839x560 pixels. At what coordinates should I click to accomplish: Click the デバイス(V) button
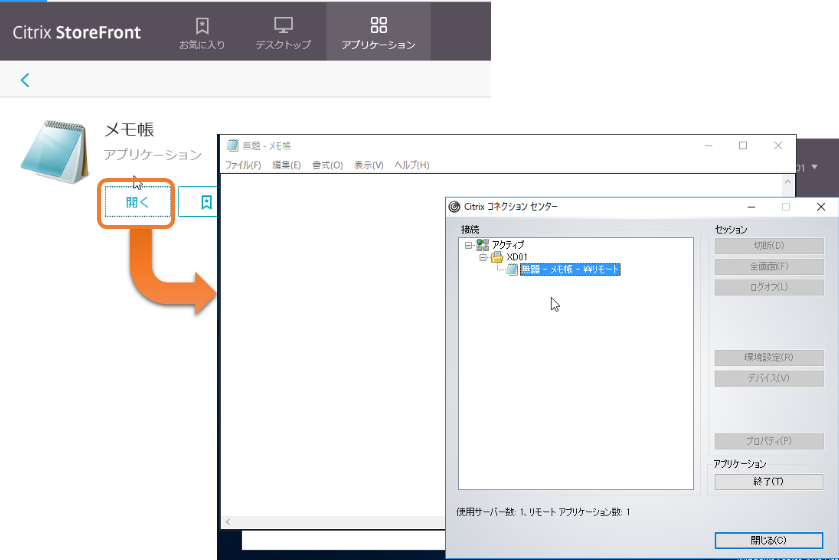pos(769,378)
